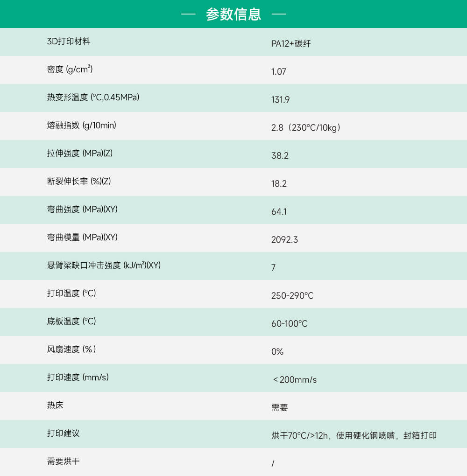Click the density value 1.07
Viewport: 467px width, 476px height.
279,72
